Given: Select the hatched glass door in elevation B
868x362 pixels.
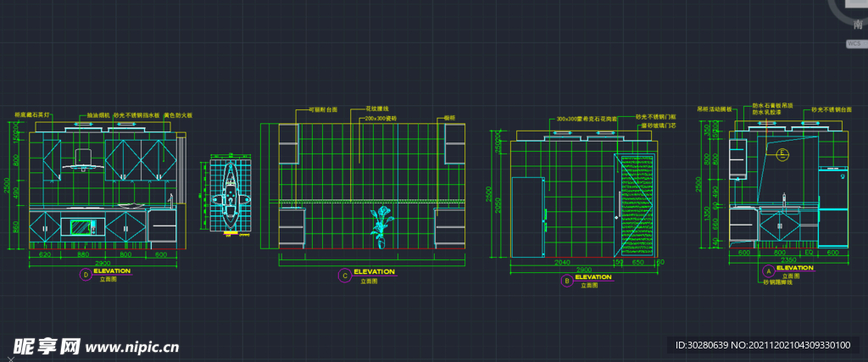Looking at the screenshot, I should point(637,205).
